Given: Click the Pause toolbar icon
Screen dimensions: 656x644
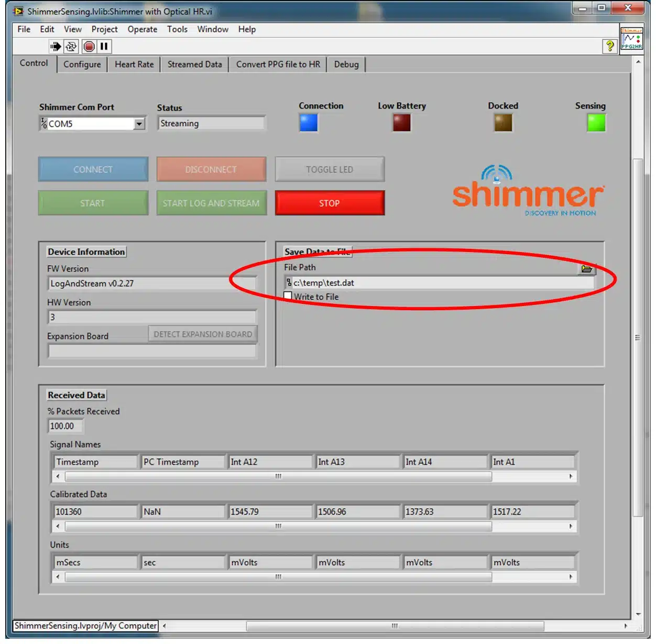Looking at the screenshot, I should 104,47.
